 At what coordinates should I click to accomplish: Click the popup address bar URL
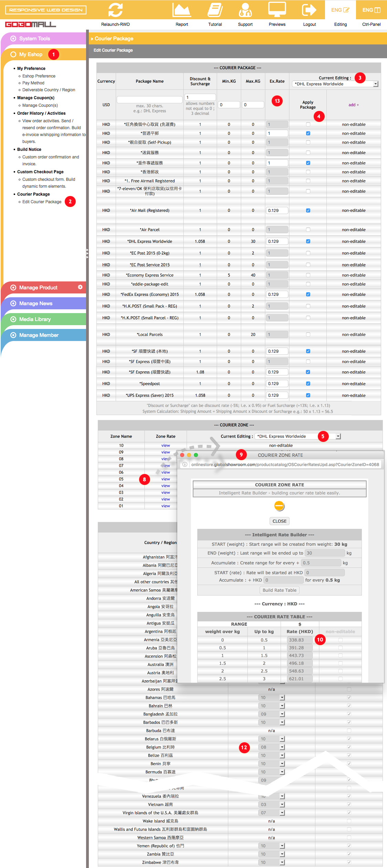(x=285, y=465)
